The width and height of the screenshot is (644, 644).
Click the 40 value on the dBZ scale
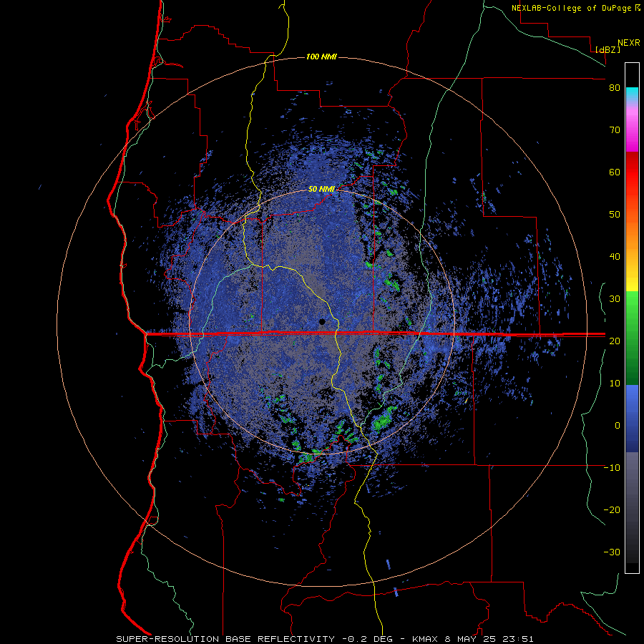(615, 257)
